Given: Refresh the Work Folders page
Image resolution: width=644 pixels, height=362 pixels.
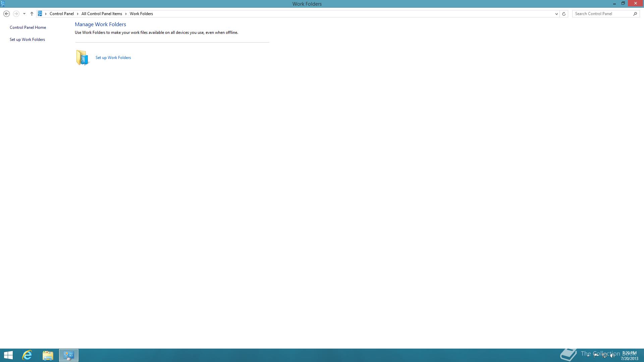Looking at the screenshot, I should [564, 14].
